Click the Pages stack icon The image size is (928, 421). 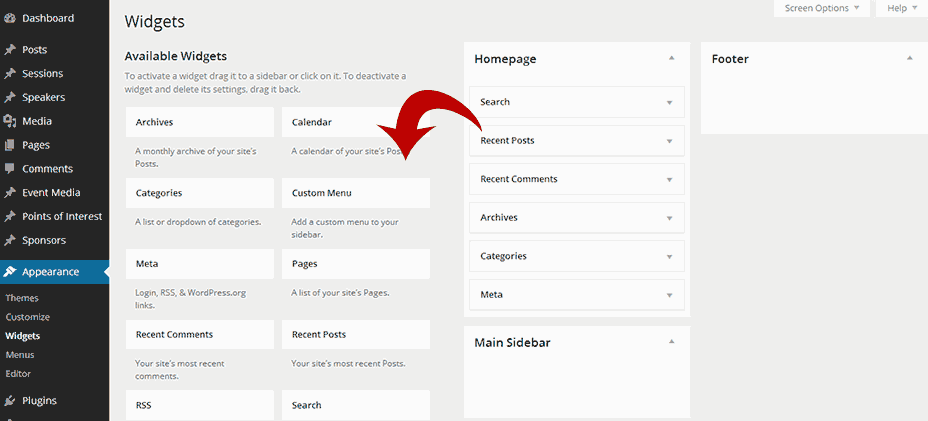9,145
